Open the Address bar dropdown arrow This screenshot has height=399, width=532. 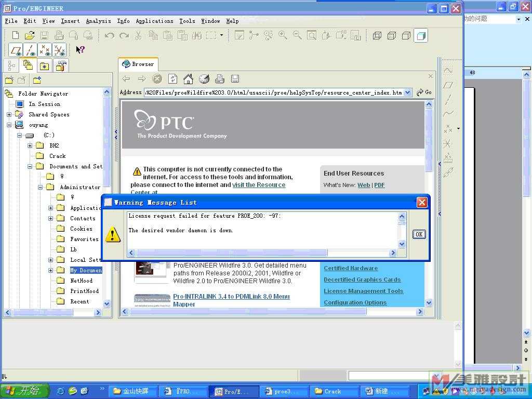(x=407, y=92)
